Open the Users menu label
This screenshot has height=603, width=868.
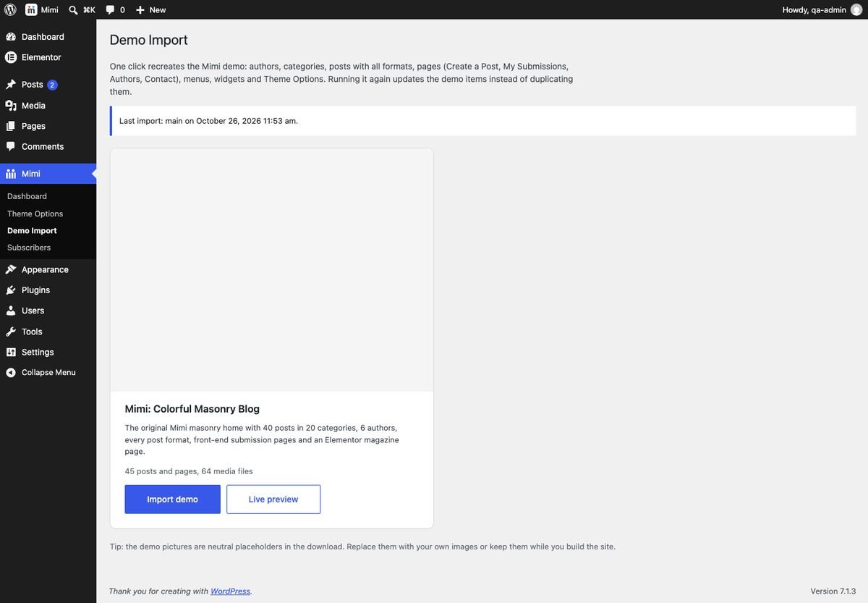[33, 311]
